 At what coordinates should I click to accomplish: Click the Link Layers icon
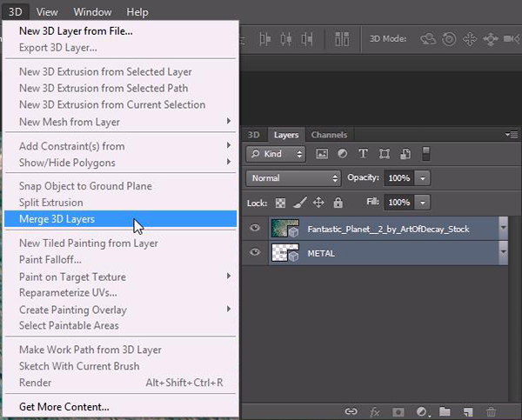tap(351, 410)
